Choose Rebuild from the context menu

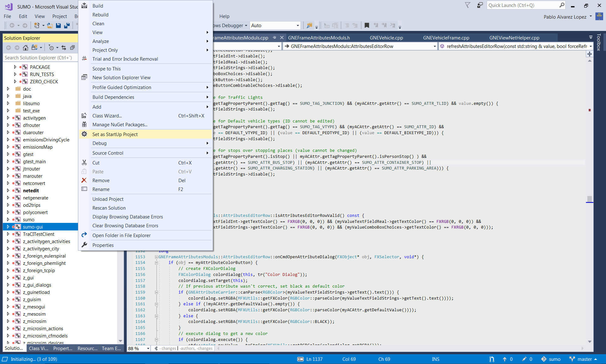[146, 15]
